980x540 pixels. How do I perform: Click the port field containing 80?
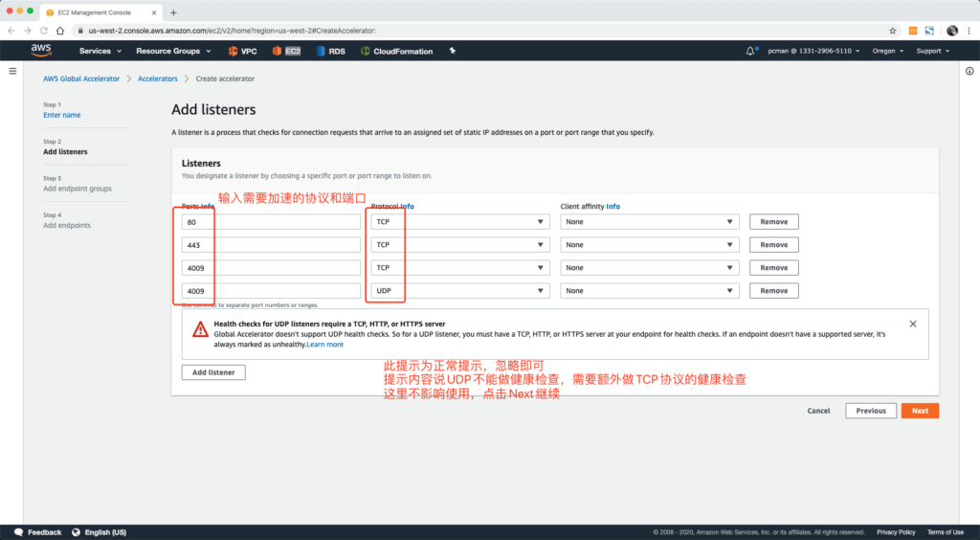point(271,222)
